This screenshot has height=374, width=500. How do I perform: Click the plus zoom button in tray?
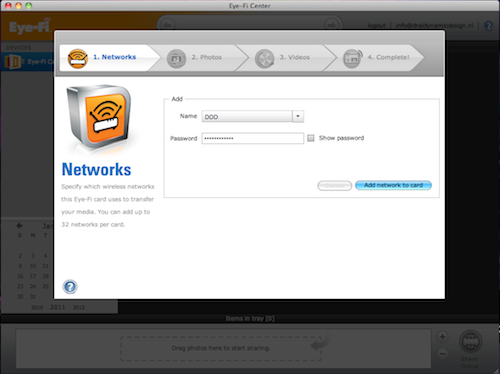tap(442, 337)
